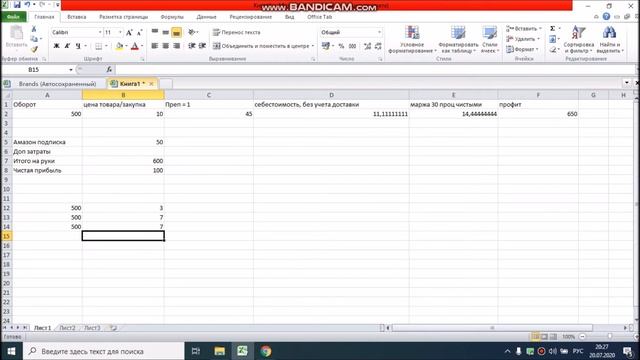Click the Save icon in quick access

[17, 5]
